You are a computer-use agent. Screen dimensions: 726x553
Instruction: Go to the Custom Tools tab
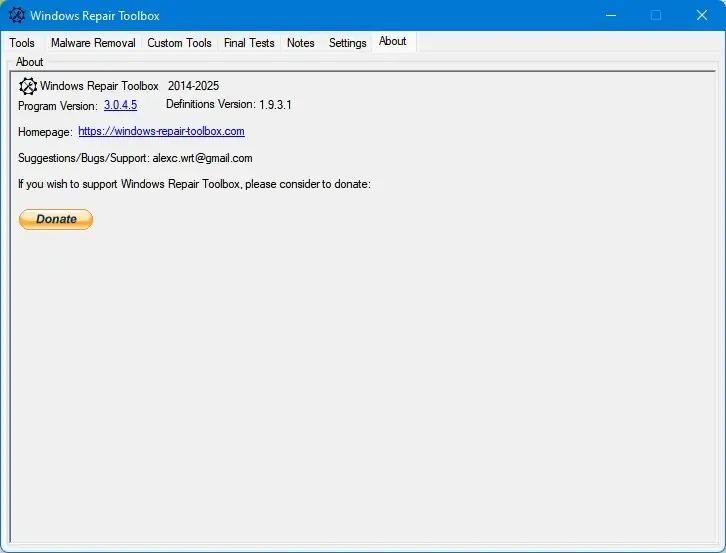click(179, 43)
